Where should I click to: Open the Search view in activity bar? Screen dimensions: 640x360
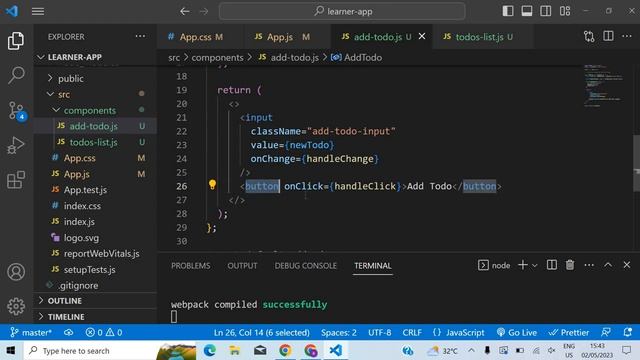click(16, 76)
